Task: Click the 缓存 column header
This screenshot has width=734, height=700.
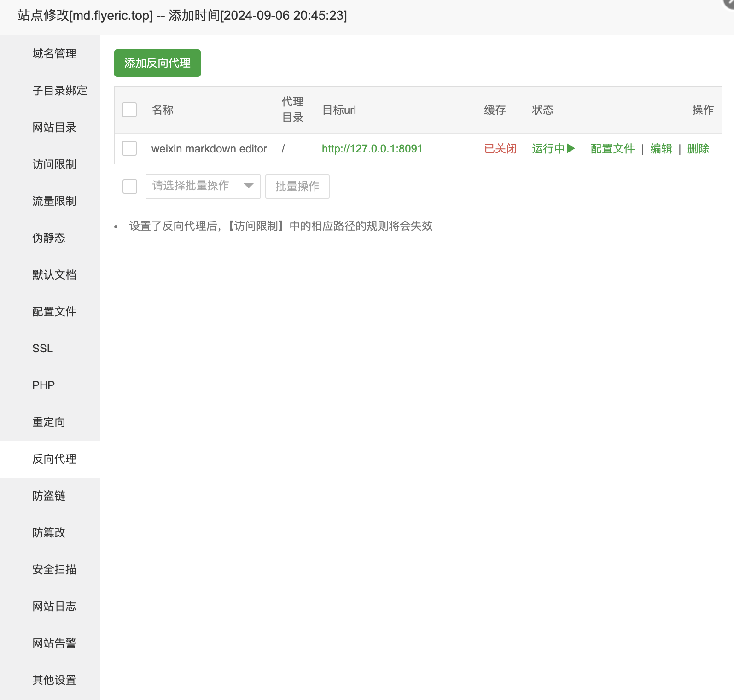Action: pyautogui.click(x=495, y=110)
